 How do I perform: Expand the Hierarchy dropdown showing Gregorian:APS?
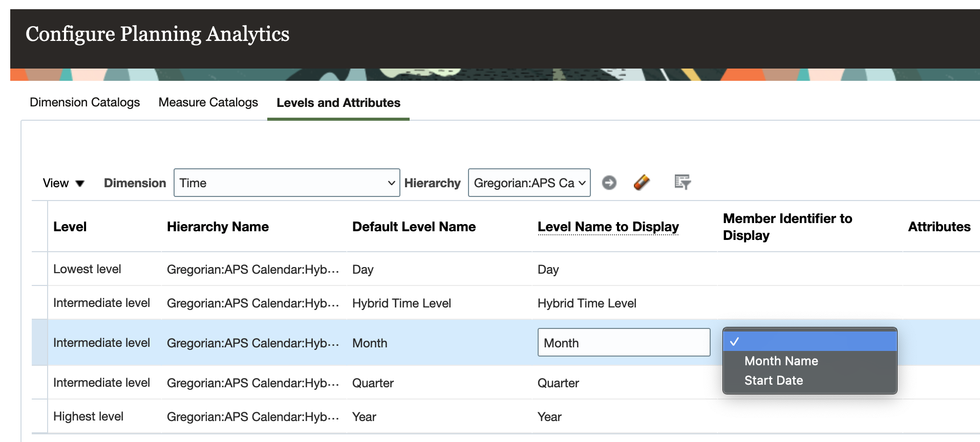pos(529,183)
